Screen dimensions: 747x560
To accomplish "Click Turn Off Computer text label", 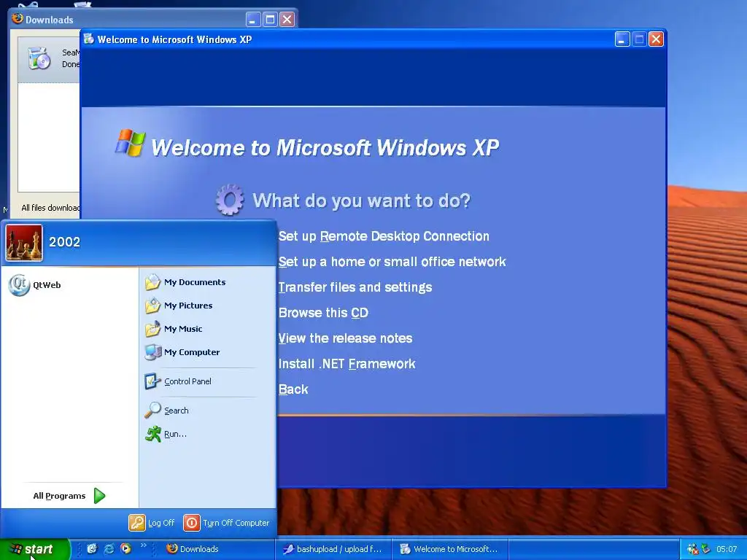I will point(236,523).
